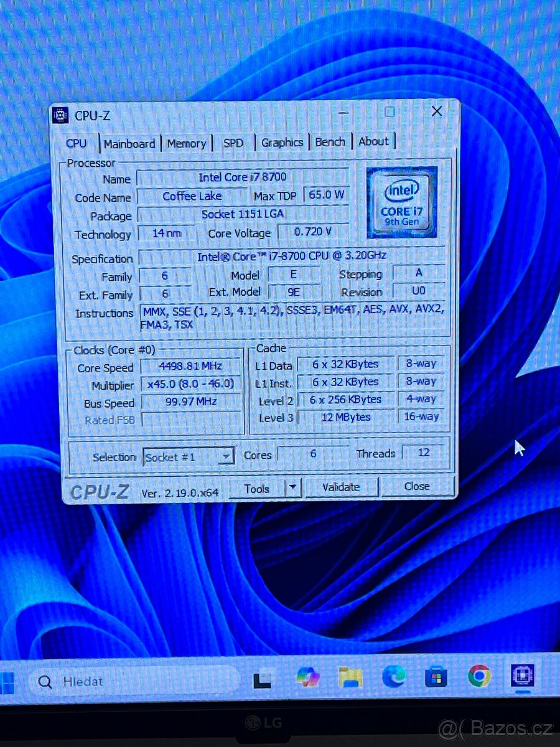Open Task View from the taskbar
The height and width of the screenshot is (747, 560).
tap(263, 679)
